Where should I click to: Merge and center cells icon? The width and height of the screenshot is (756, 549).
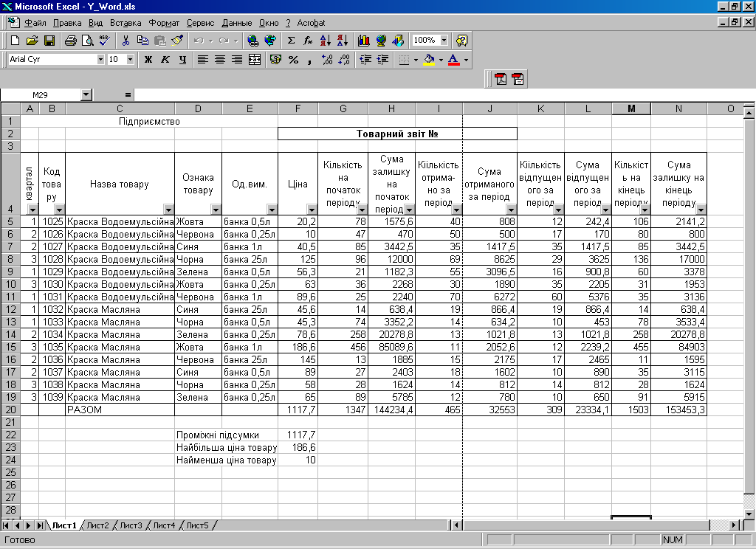point(254,60)
